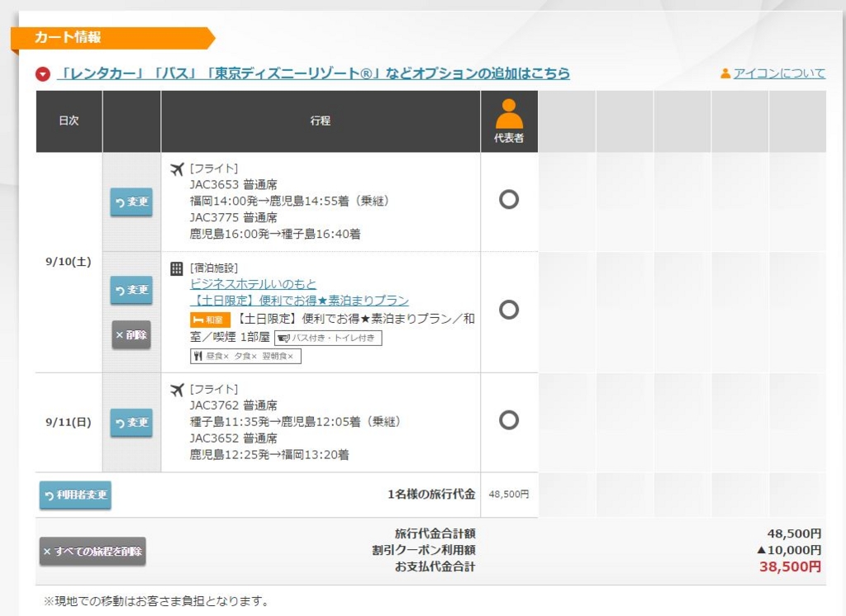Click the person icon beside アイコンについて
Viewport: 846px width, 616px height.
726,73
